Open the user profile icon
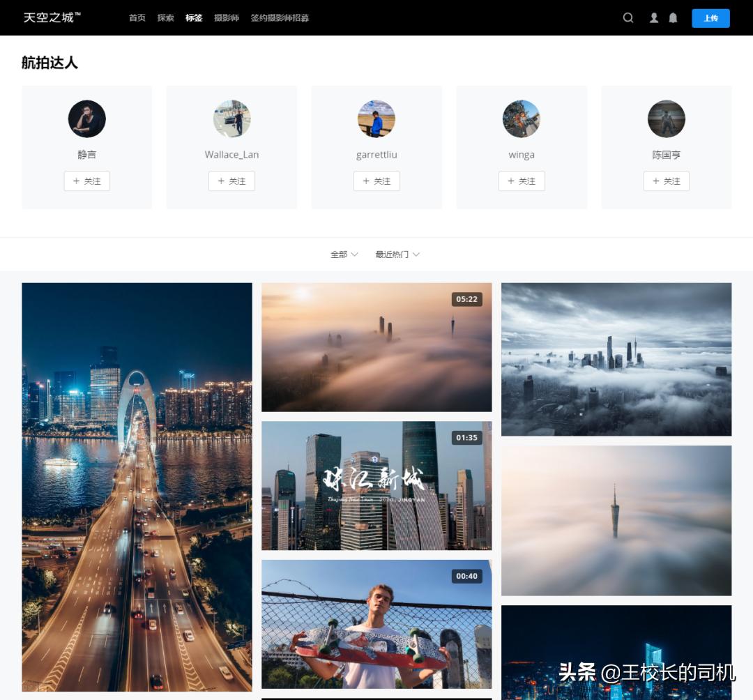The width and height of the screenshot is (753, 700). click(x=653, y=17)
